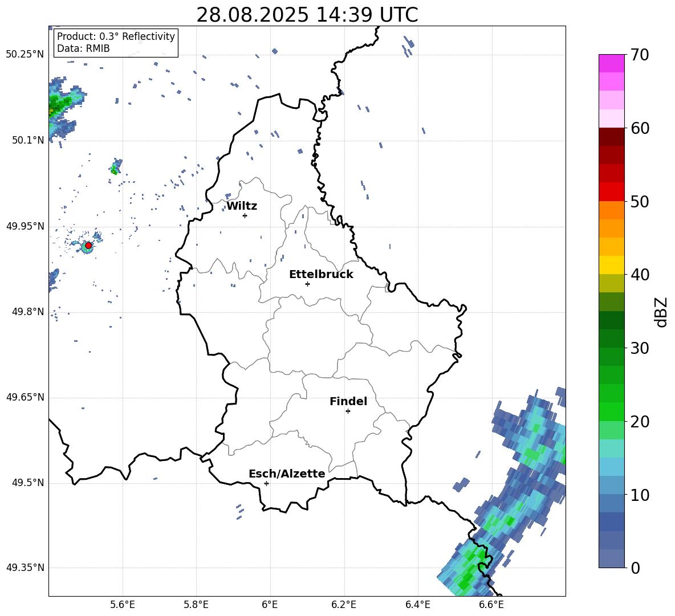Screen dimensions: 675x616
Task: Click the Ettelbruck cross marker
Action: tap(307, 284)
